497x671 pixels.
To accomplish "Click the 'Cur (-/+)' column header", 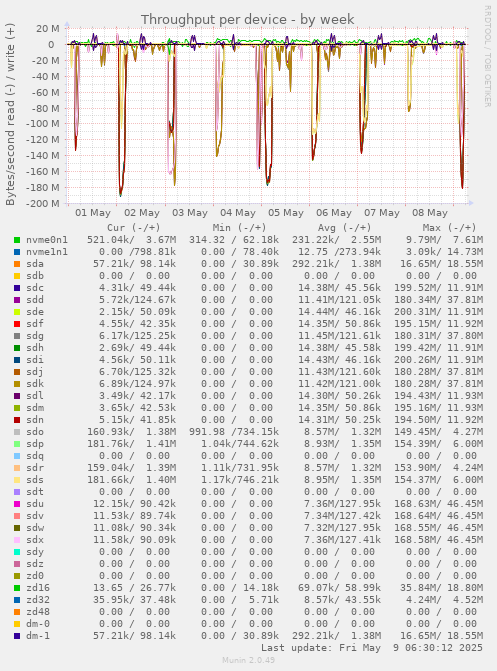I will (x=134, y=228).
